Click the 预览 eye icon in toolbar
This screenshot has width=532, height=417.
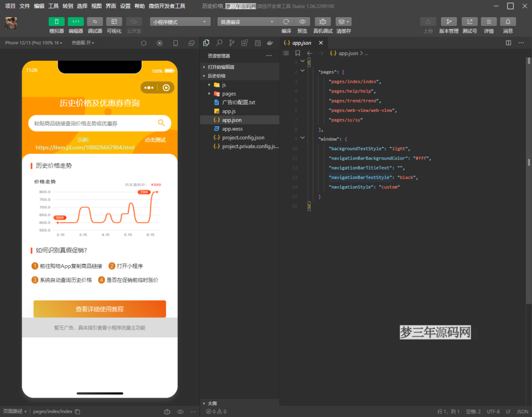[x=302, y=22]
